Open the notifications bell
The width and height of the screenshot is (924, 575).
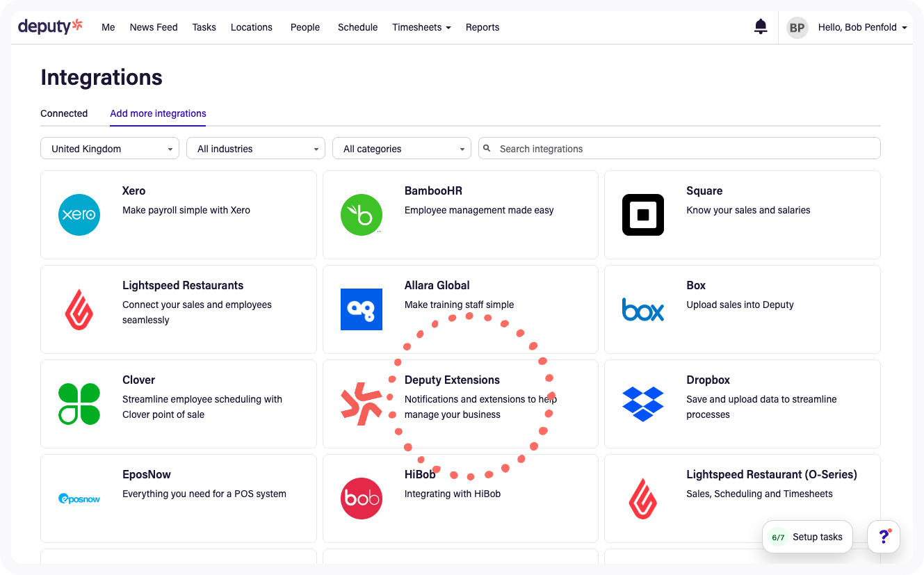[761, 27]
